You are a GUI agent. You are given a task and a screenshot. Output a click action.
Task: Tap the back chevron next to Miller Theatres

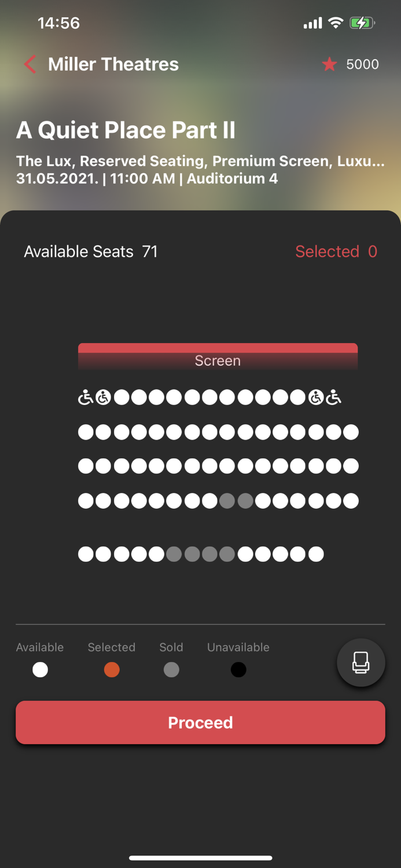(28, 64)
